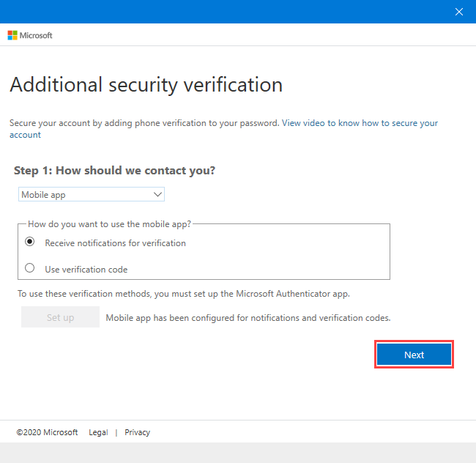
Task: Click the 'Use verification code' label text
Action: [86, 270]
